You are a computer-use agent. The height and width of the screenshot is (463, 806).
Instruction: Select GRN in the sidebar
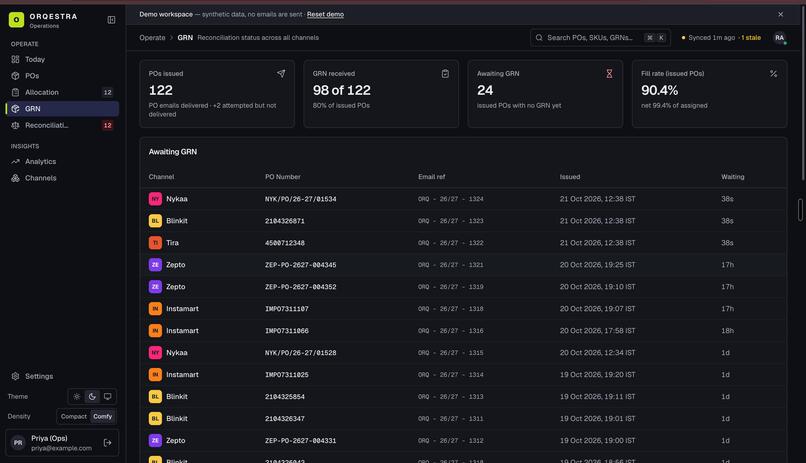[62, 108]
